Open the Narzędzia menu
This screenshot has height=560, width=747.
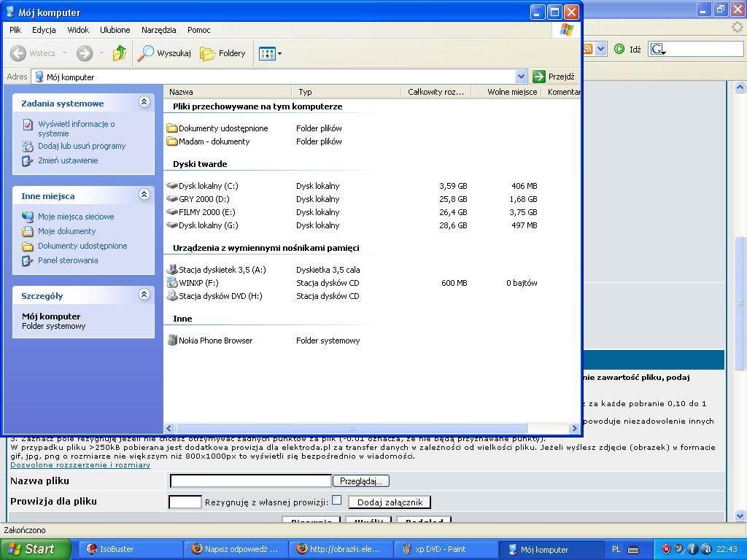click(158, 29)
